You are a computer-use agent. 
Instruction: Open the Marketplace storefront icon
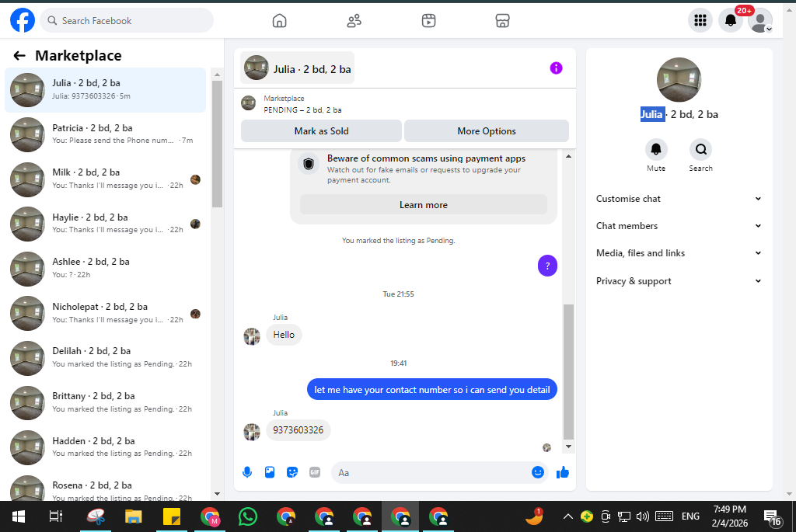503,21
